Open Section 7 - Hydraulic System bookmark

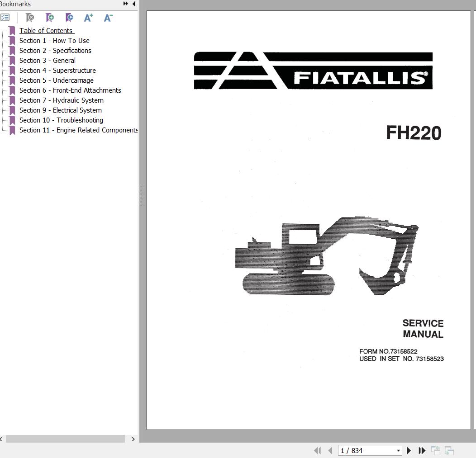tap(62, 100)
